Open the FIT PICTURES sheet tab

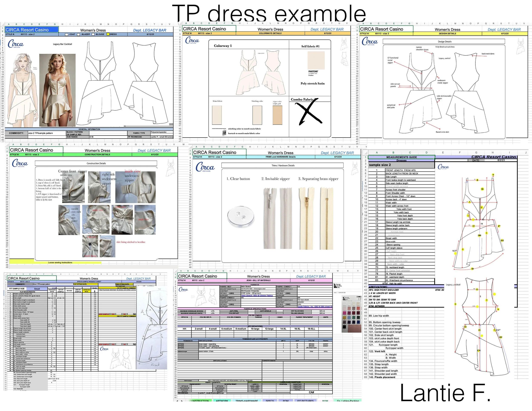(x=305, y=400)
